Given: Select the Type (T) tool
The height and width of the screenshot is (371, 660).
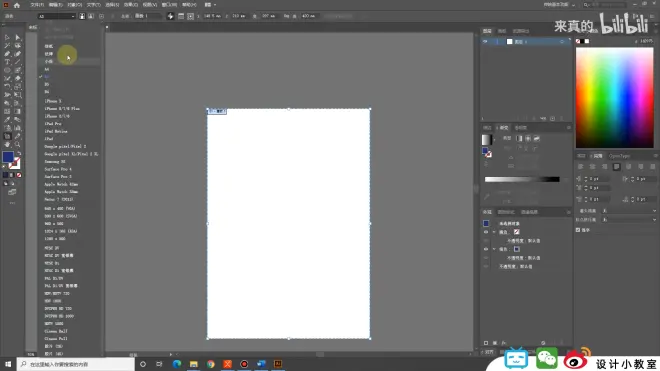Looking at the screenshot, I should [x=7, y=62].
